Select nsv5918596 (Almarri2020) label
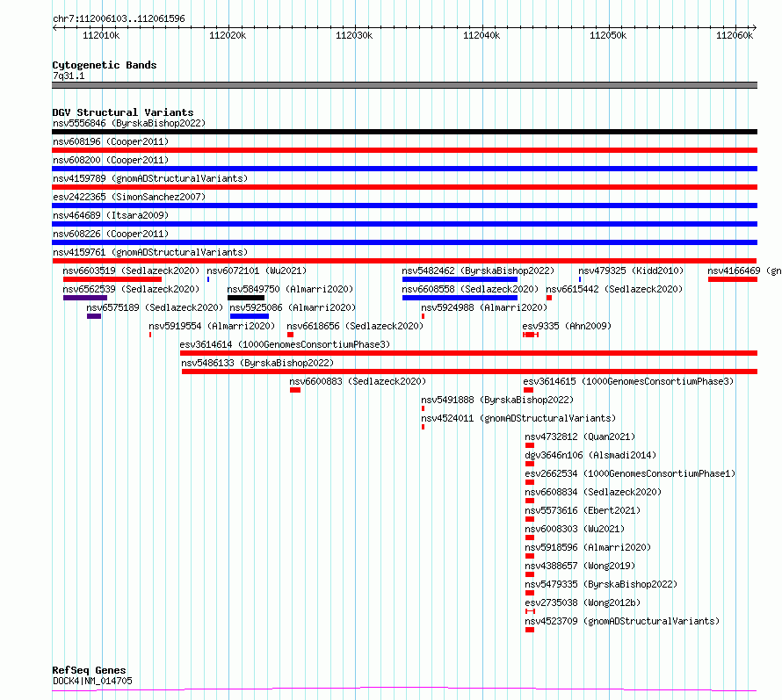 [x=588, y=547]
